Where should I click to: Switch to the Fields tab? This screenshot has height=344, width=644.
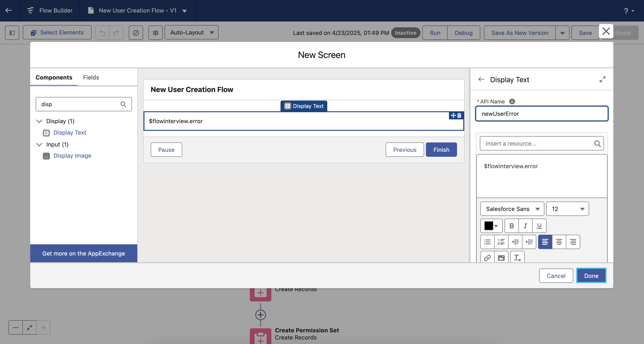click(x=91, y=77)
